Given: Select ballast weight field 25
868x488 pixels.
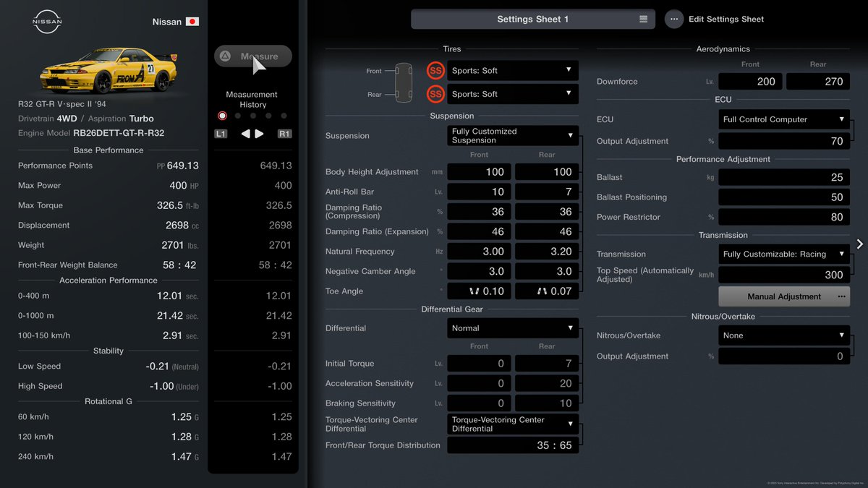Looking at the screenshot, I should click(x=784, y=177).
